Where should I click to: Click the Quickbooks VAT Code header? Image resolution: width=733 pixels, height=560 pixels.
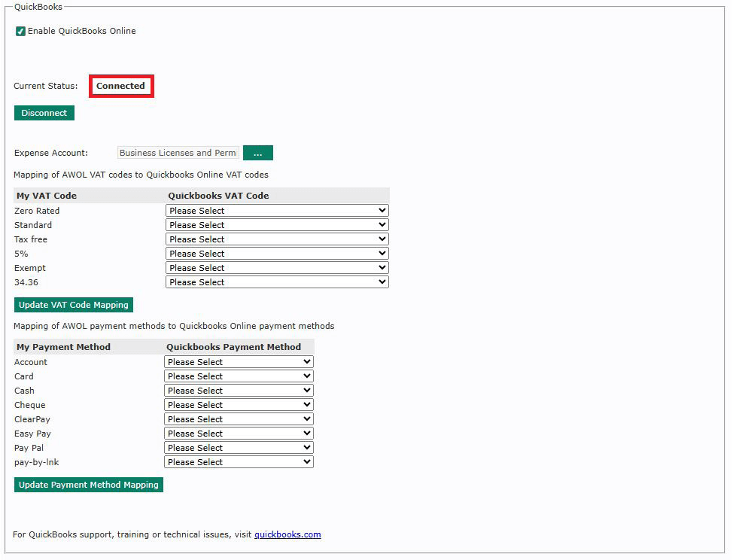219,196
